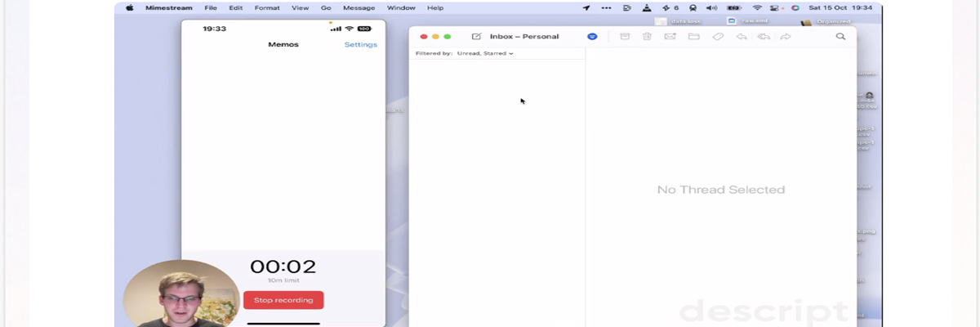The height and width of the screenshot is (327, 980).
Task: Click the trash delete icon
Action: tap(647, 37)
